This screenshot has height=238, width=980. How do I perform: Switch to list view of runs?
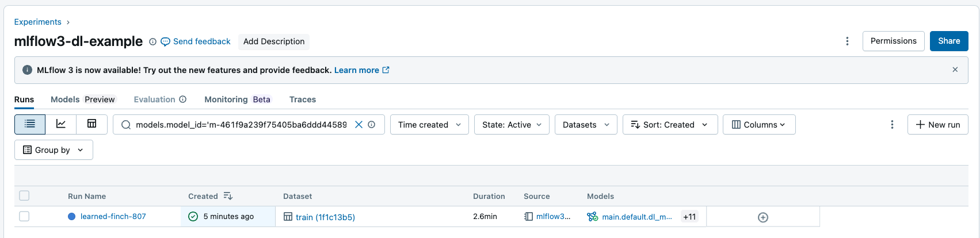pos(30,124)
